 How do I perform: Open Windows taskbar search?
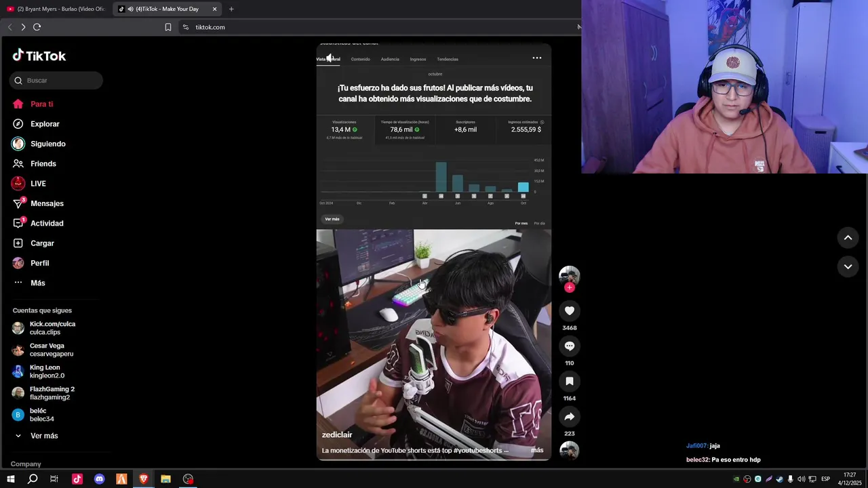[33, 479]
